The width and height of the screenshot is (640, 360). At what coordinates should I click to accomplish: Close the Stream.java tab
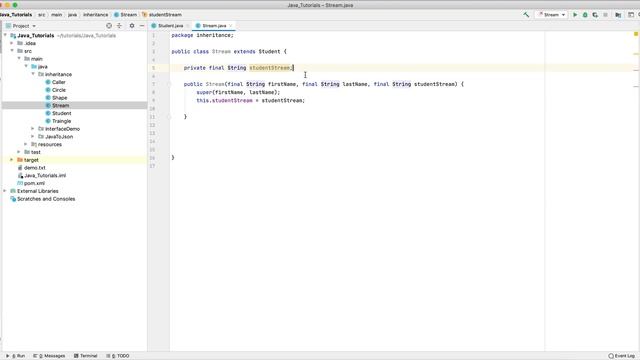point(231,26)
